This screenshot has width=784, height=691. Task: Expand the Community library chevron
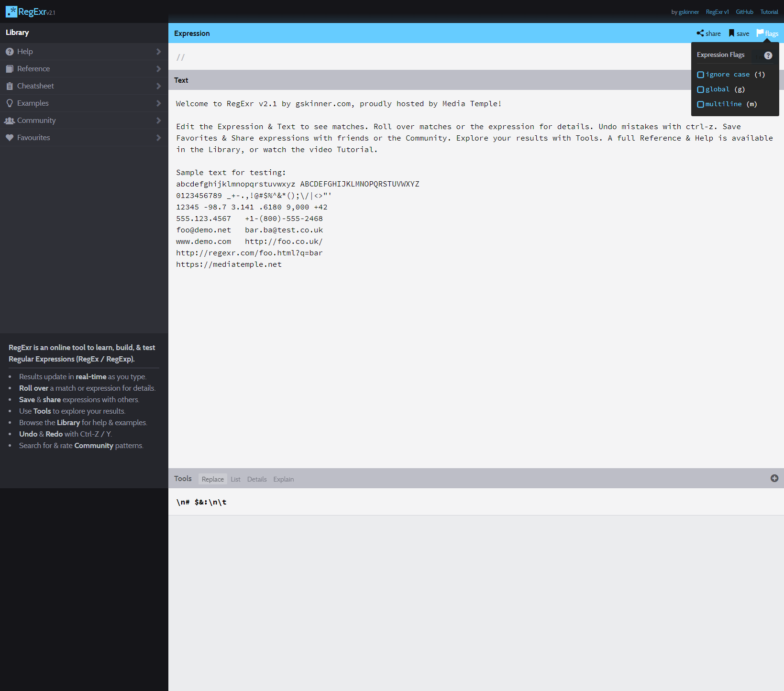tap(158, 121)
